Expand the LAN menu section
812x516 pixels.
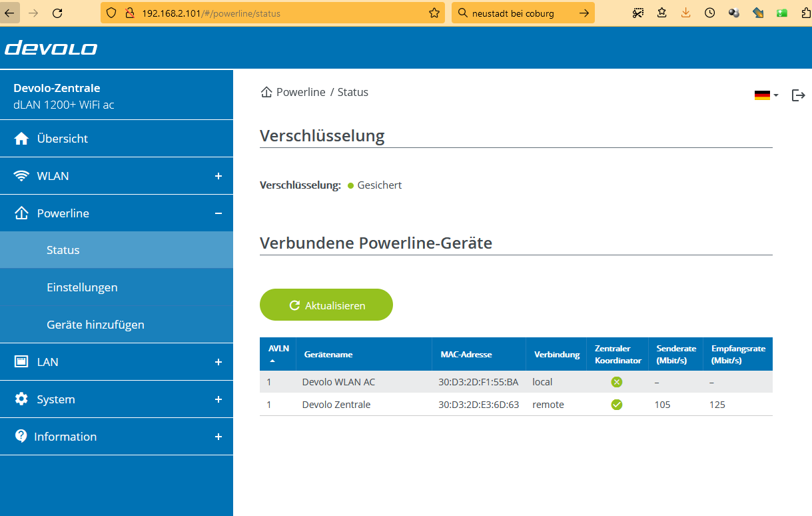(218, 362)
